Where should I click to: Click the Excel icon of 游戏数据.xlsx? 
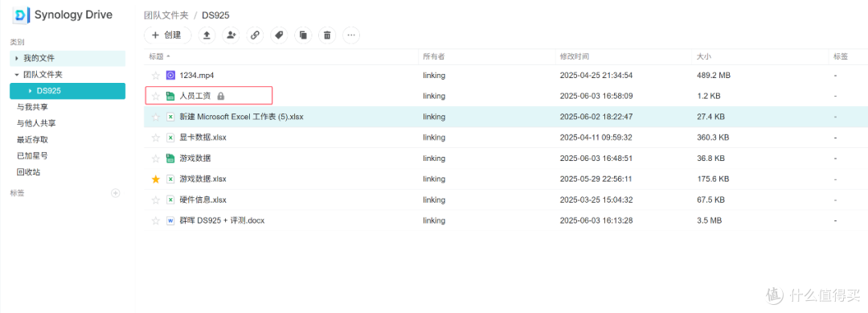pyautogui.click(x=170, y=179)
